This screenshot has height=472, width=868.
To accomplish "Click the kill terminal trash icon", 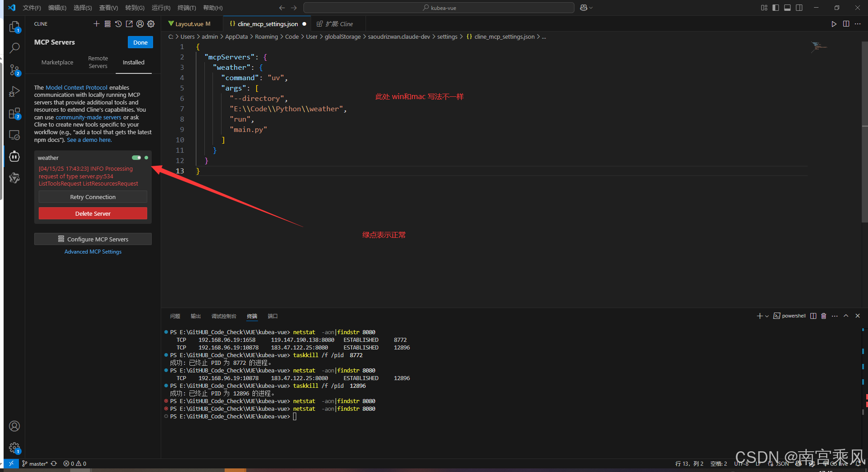I will tap(824, 316).
